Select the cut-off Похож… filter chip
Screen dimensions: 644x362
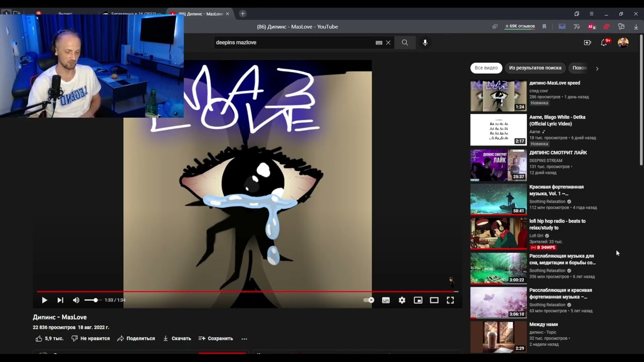(x=579, y=68)
